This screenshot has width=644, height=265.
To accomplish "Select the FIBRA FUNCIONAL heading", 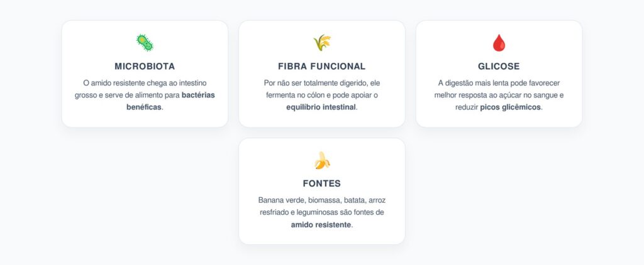I will (x=321, y=66).
